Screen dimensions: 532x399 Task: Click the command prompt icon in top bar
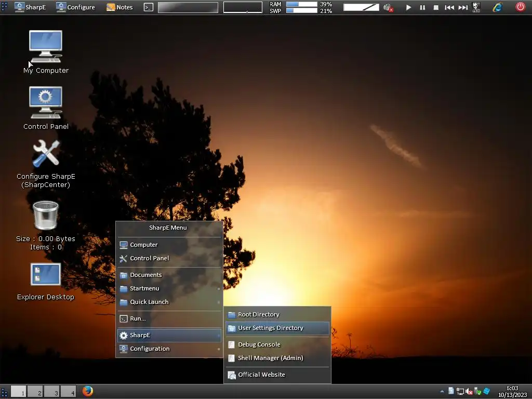tap(149, 7)
